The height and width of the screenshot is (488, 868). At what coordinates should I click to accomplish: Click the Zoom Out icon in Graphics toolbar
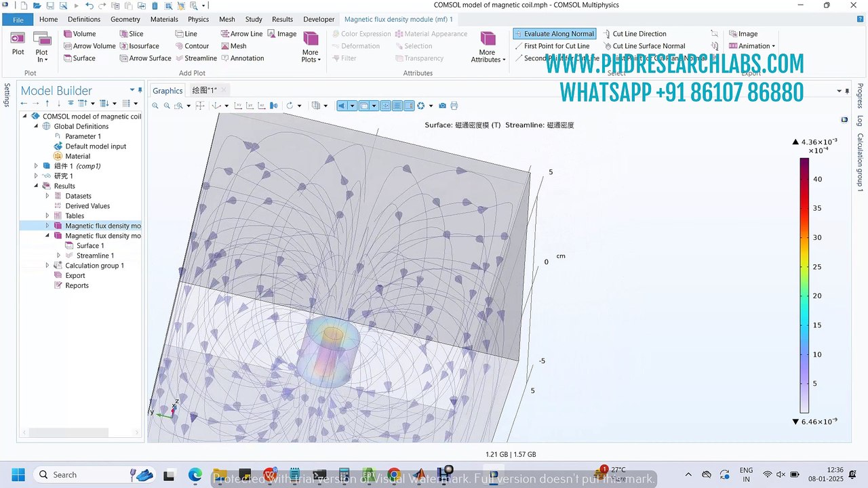(167, 106)
